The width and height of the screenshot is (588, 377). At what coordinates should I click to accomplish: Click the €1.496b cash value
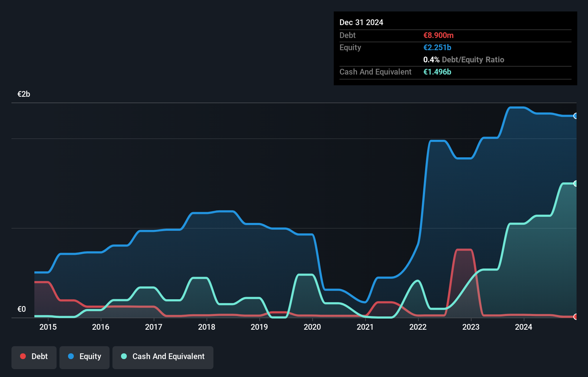pyautogui.click(x=437, y=72)
